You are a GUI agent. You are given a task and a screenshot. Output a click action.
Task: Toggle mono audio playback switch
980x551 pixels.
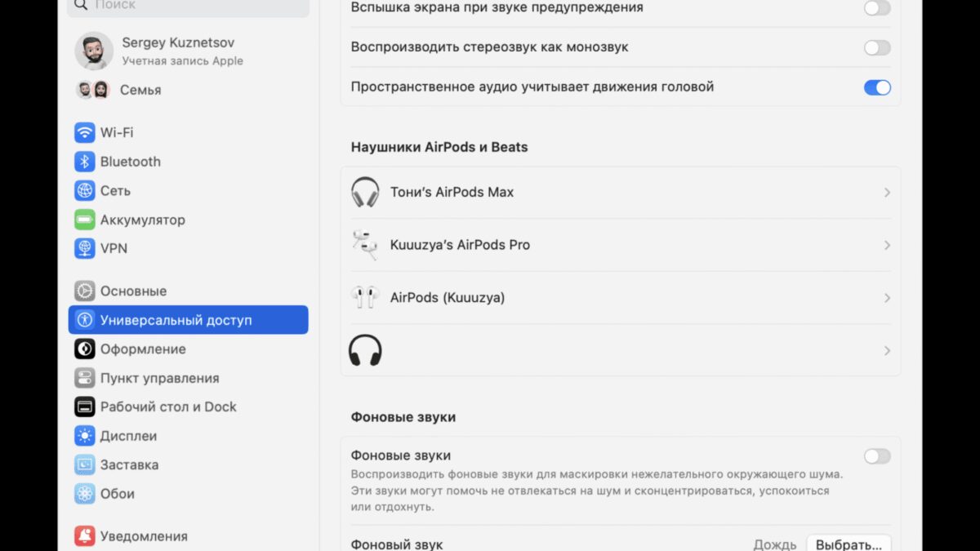[x=877, y=48]
